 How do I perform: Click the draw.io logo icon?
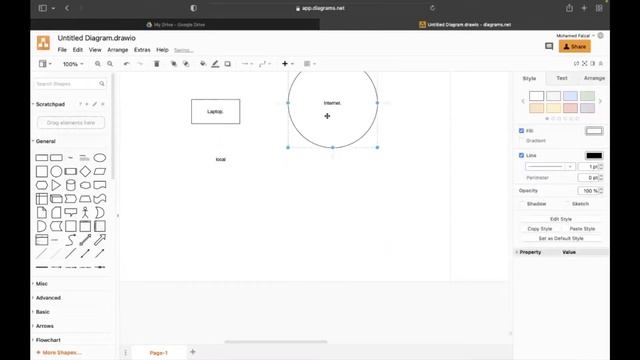pos(43,43)
